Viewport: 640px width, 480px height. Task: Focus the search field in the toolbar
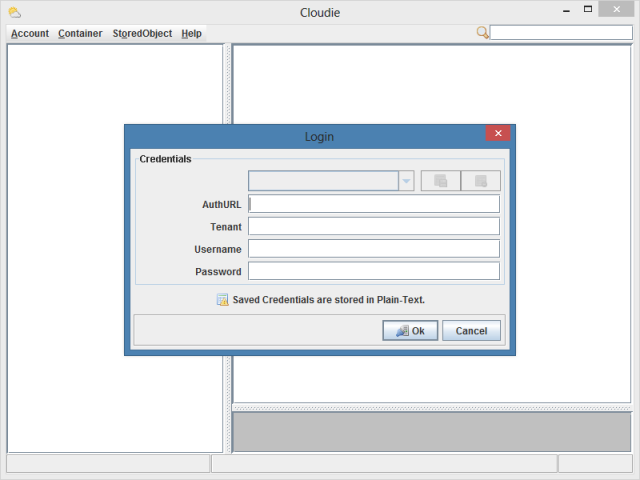coord(561,32)
